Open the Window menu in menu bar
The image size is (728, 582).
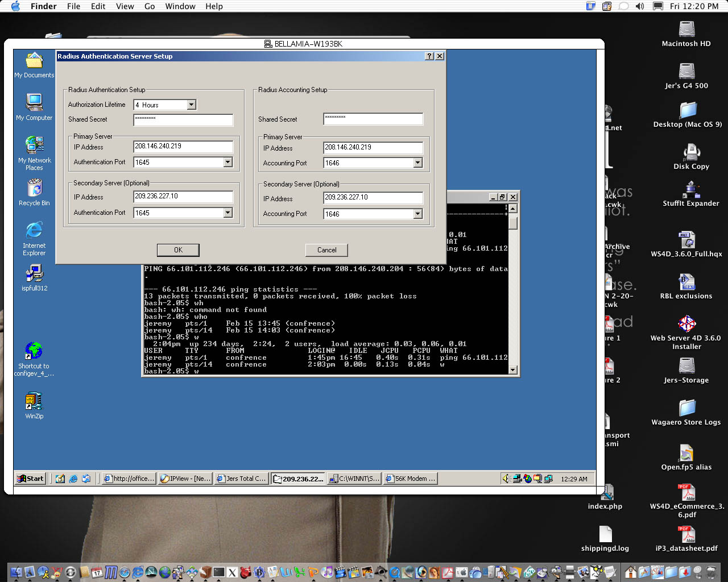click(180, 6)
